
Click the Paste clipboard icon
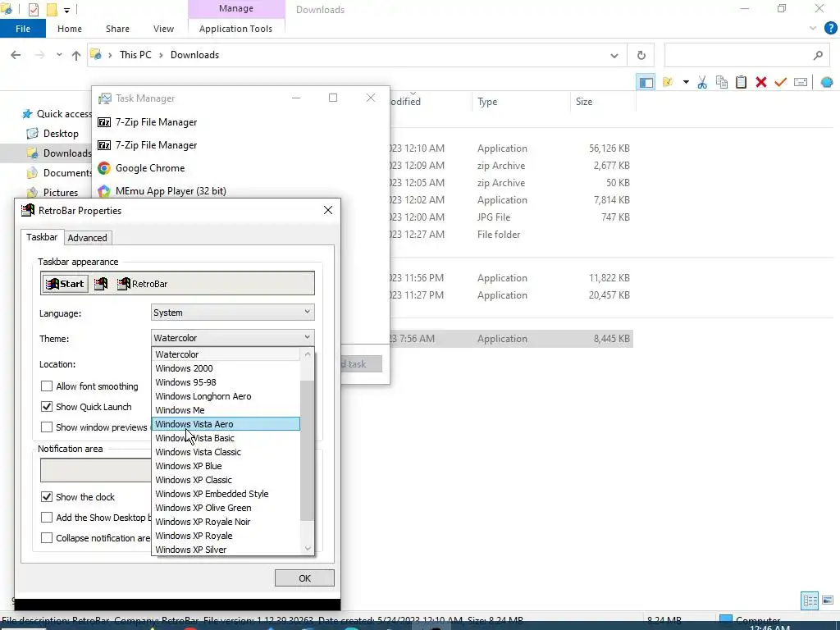click(x=742, y=83)
